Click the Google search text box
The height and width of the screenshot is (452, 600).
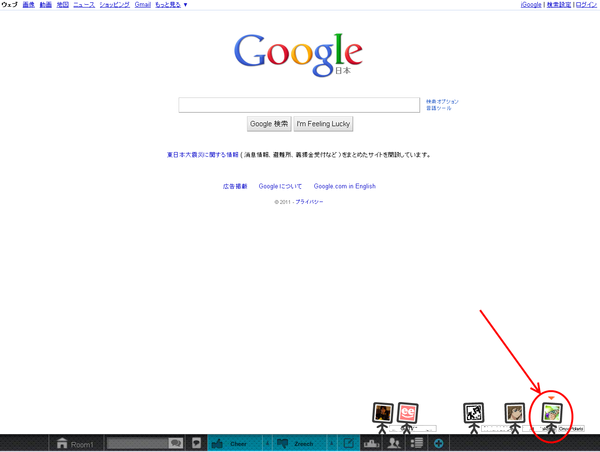click(x=299, y=105)
